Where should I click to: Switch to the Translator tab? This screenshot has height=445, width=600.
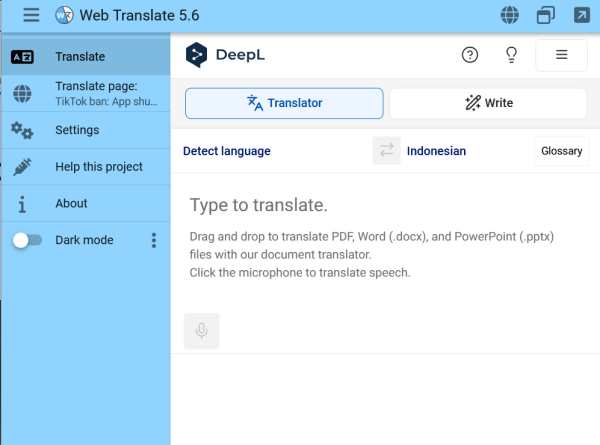284,103
